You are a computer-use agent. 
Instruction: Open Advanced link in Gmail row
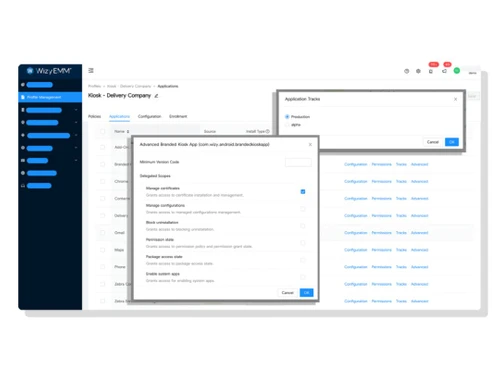[x=420, y=233]
